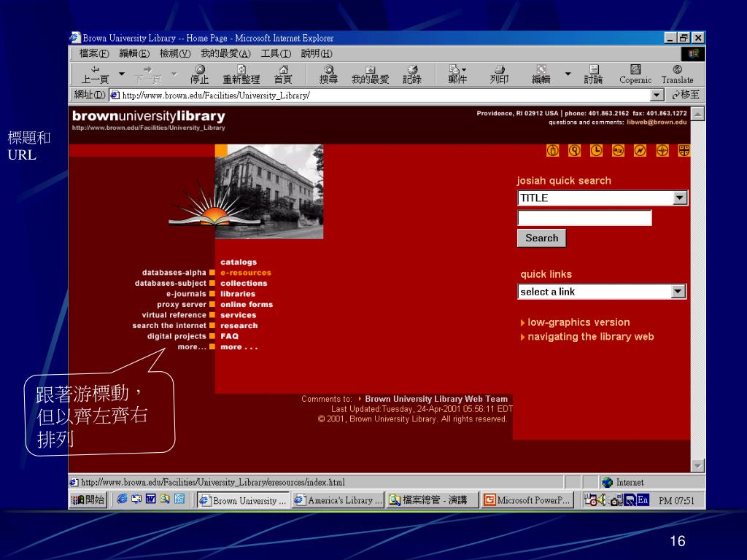Click the orange lightning bolt icon
Image resolution: width=747 pixels, height=560 pixels.
pyautogui.click(x=640, y=151)
